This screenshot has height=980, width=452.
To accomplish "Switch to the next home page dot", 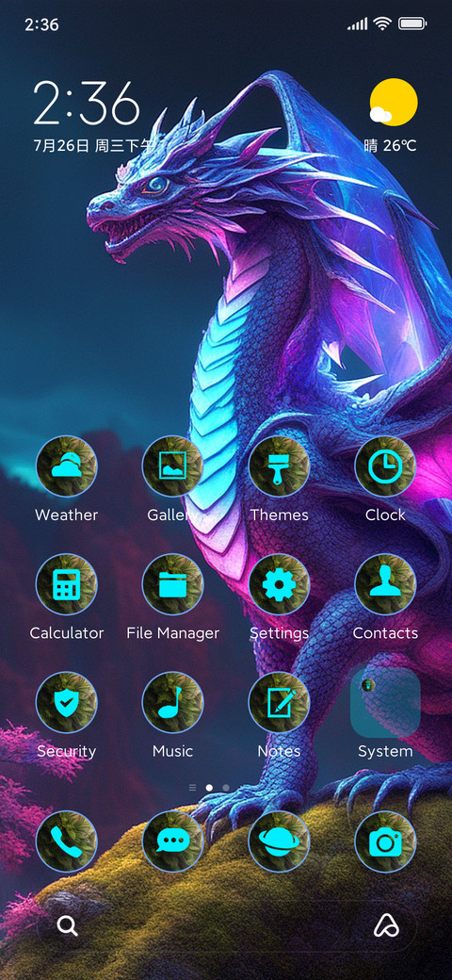I will pos(226,788).
